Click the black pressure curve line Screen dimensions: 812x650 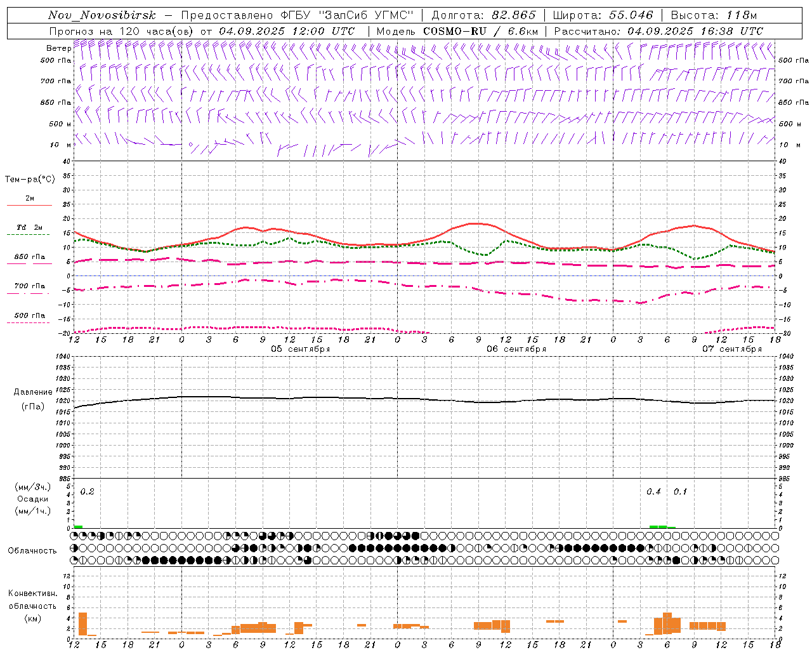[x=425, y=399]
